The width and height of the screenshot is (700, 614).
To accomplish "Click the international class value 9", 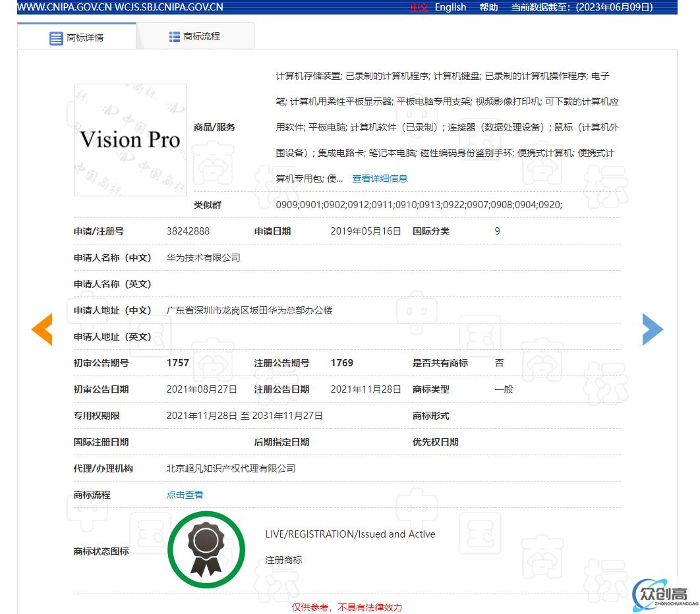I will click(x=498, y=231).
